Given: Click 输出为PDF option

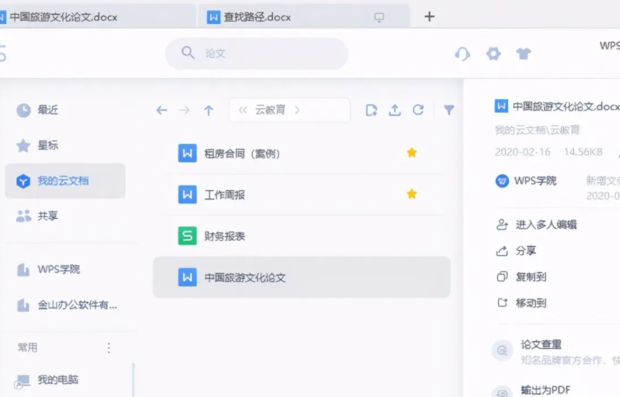Looking at the screenshot, I should (545, 390).
